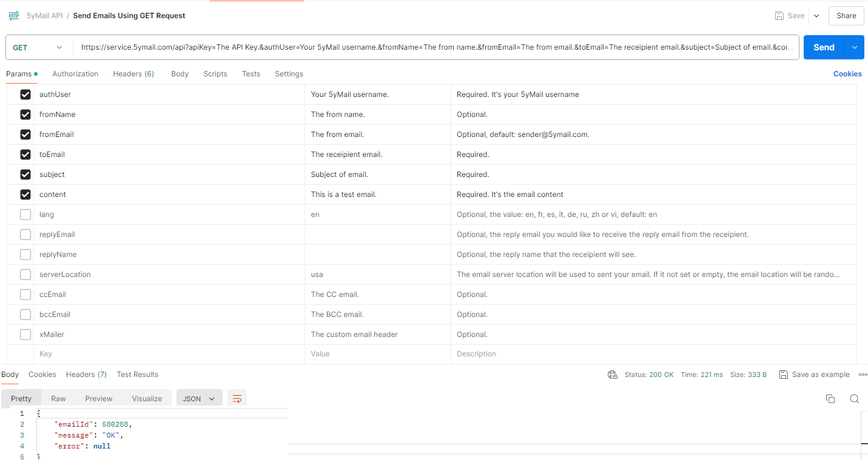Open the response Headers (7) tab
Image resolution: width=868 pixels, height=460 pixels.
[86, 375]
